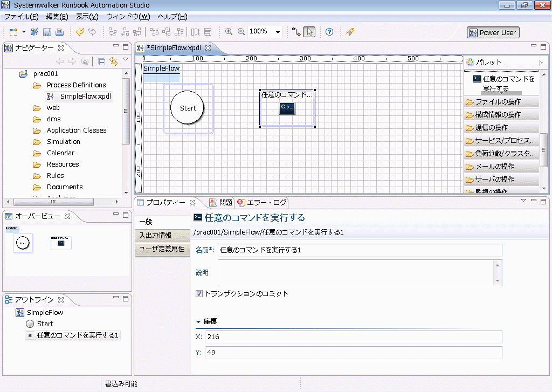Expand the 構成情報の操作 palette drawer

click(502, 115)
